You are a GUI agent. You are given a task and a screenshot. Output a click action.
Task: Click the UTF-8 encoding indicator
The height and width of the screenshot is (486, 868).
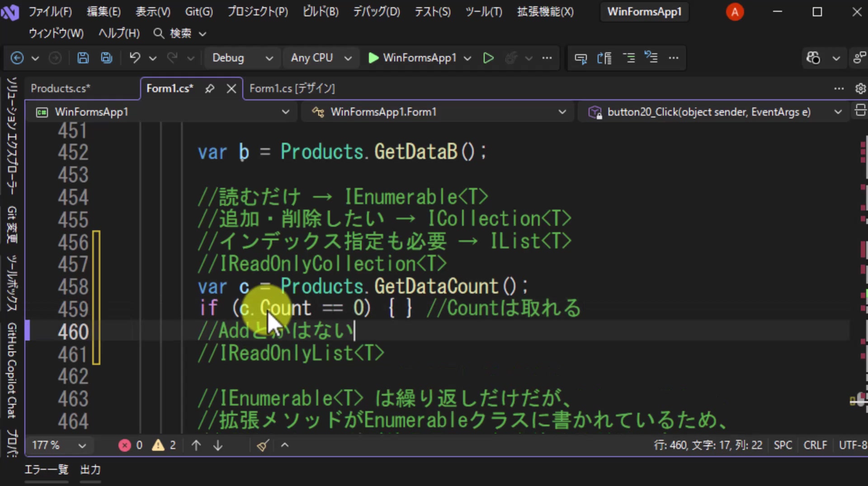(x=853, y=445)
